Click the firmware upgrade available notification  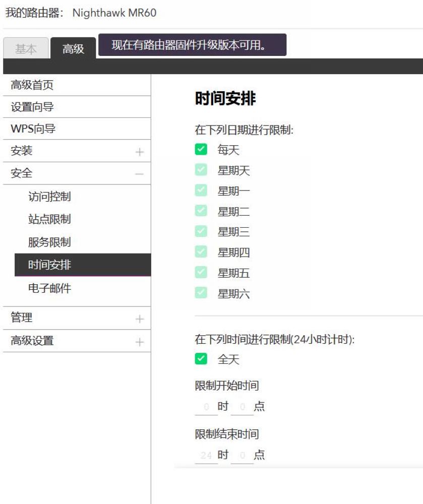(x=192, y=45)
